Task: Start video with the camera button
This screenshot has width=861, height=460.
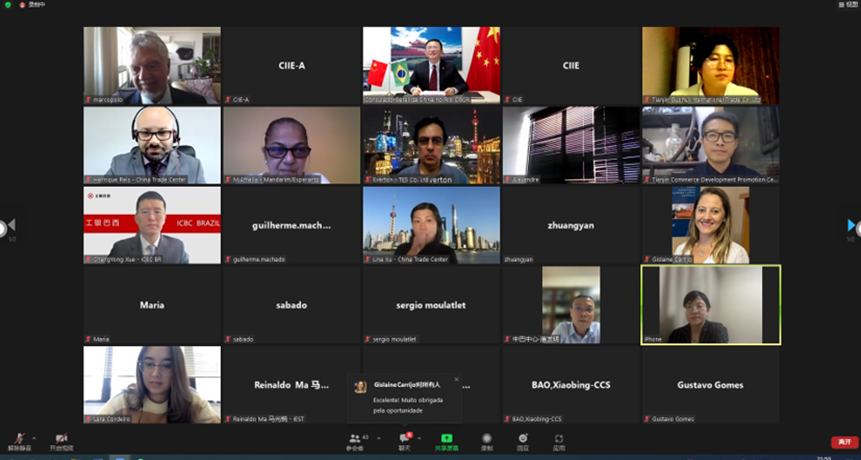Action: point(61,439)
